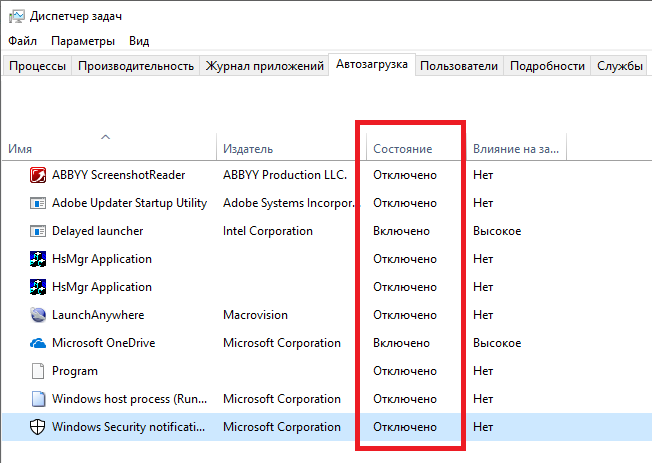The image size is (652, 463).
Task: Open the Параметры menu
Action: [x=83, y=41]
